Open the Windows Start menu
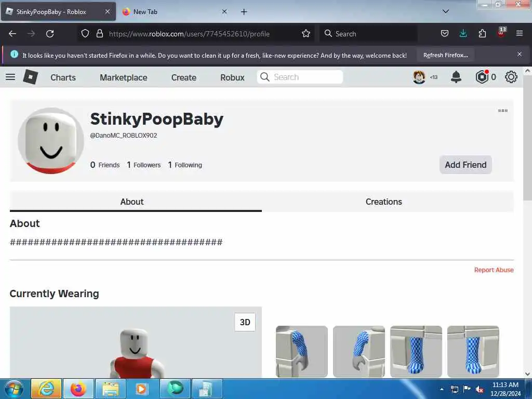Image resolution: width=532 pixels, height=399 pixels. click(14, 389)
